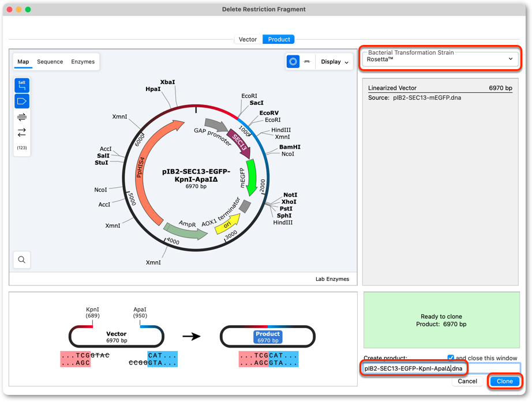Toggle the show enzymes SalI icon

22,85
